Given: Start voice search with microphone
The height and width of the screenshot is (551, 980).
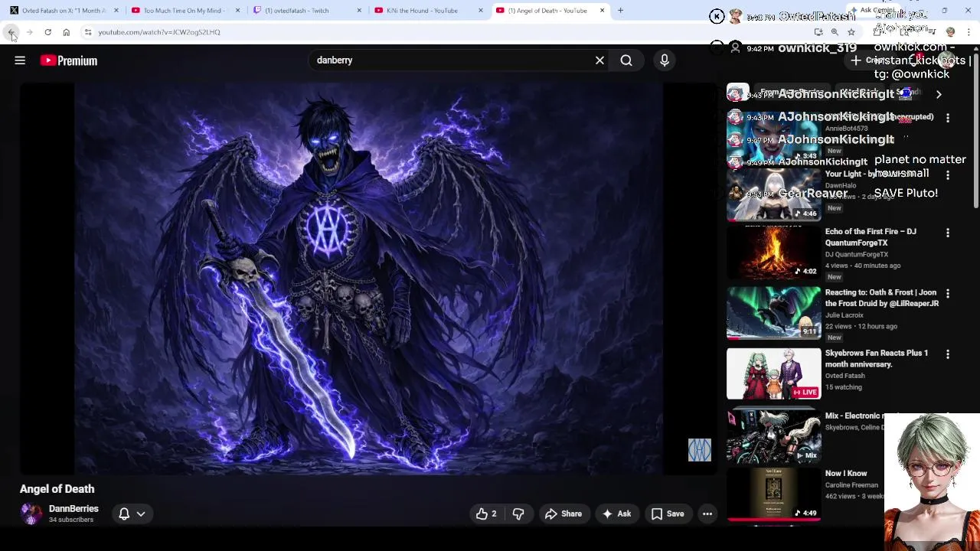Looking at the screenshot, I should pyautogui.click(x=665, y=60).
